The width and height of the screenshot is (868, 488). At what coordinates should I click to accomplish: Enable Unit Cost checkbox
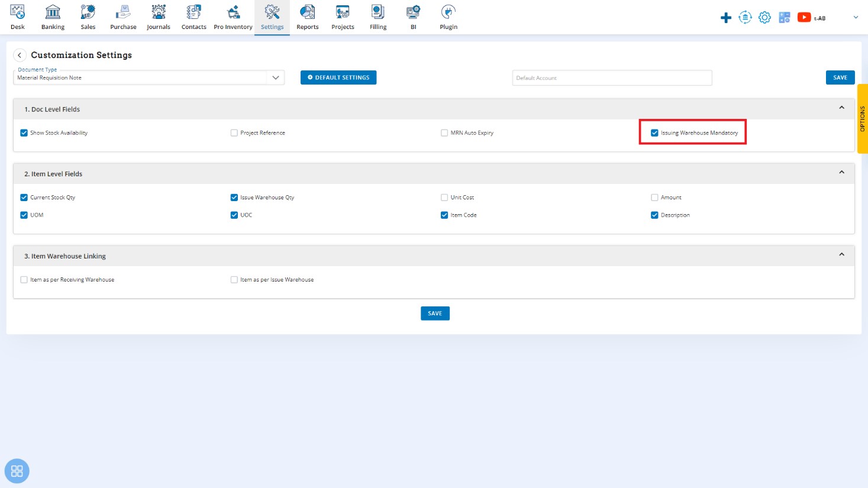(x=444, y=198)
